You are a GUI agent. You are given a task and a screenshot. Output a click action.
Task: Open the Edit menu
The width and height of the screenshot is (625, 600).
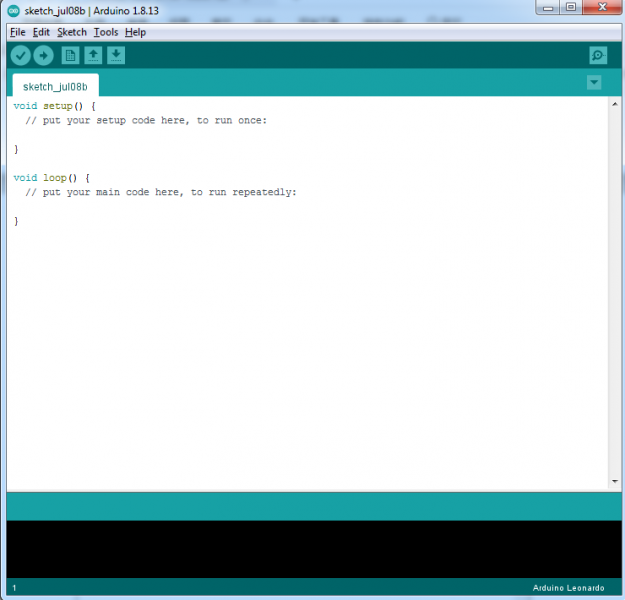[41, 32]
